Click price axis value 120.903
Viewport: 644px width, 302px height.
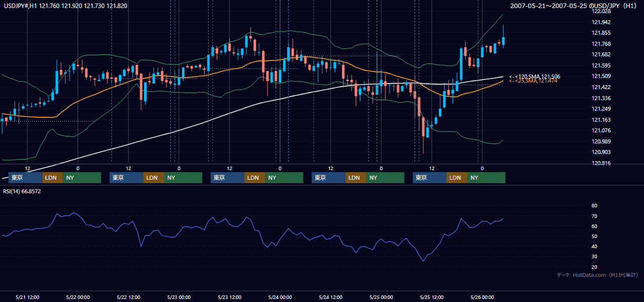(600, 152)
